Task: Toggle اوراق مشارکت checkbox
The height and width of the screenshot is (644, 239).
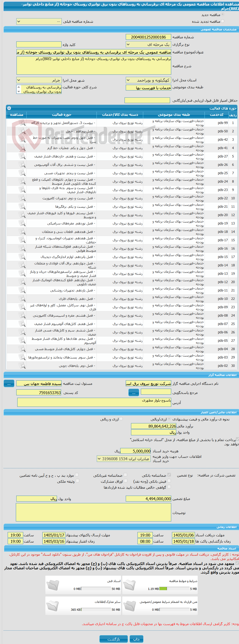Action: (125, 481)
